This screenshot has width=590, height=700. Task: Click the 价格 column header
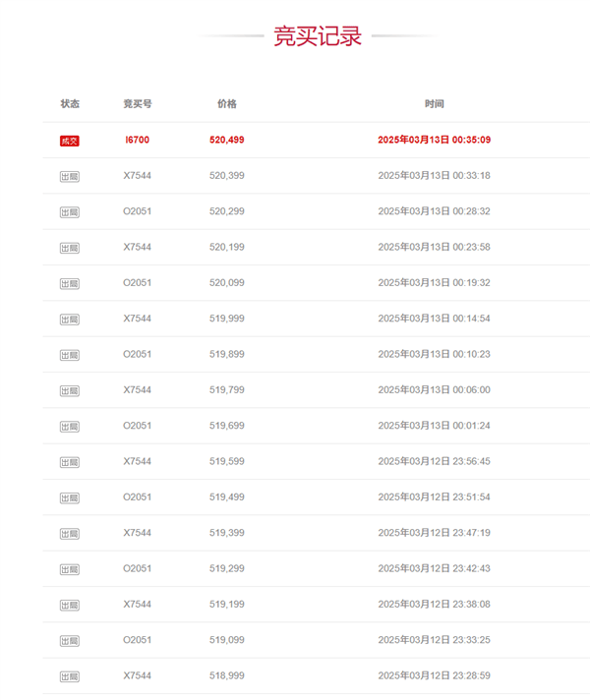pyautogui.click(x=227, y=104)
